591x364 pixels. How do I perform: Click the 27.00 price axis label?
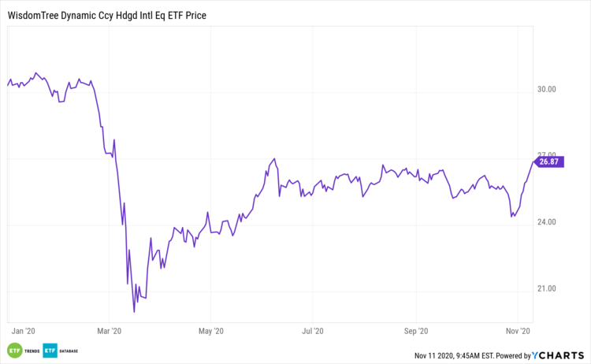click(x=546, y=155)
